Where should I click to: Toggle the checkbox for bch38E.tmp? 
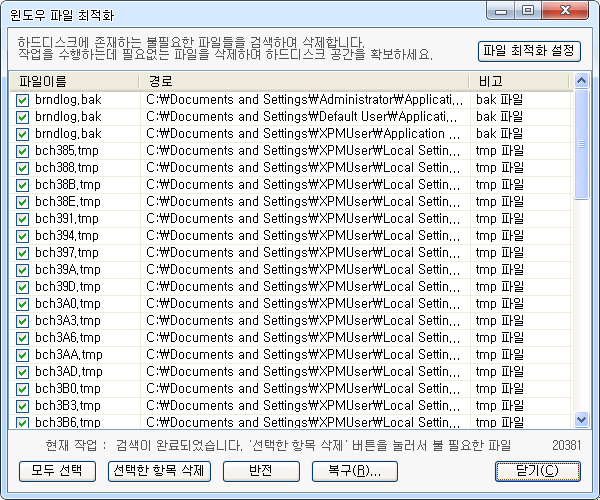[23, 202]
